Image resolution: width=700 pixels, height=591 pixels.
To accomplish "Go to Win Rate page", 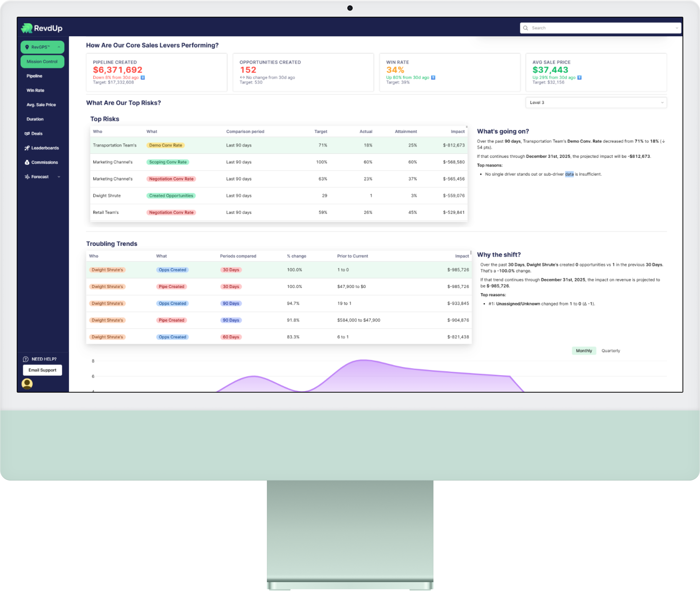I will click(x=36, y=90).
